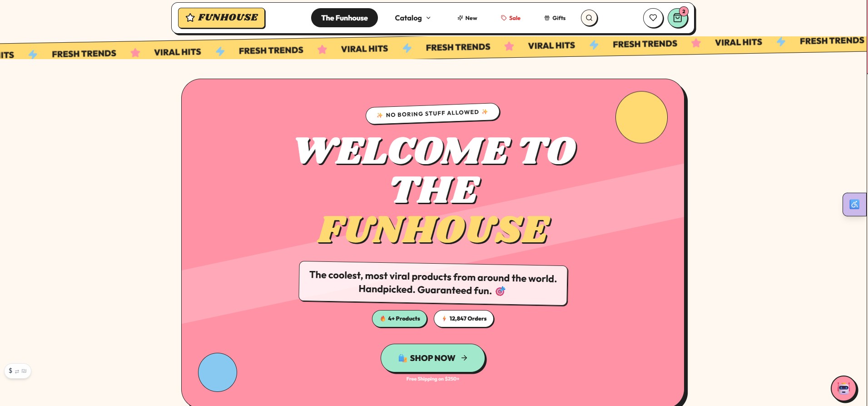This screenshot has height=406, width=868.
Task: Go to the New section
Action: click(467, 18)
